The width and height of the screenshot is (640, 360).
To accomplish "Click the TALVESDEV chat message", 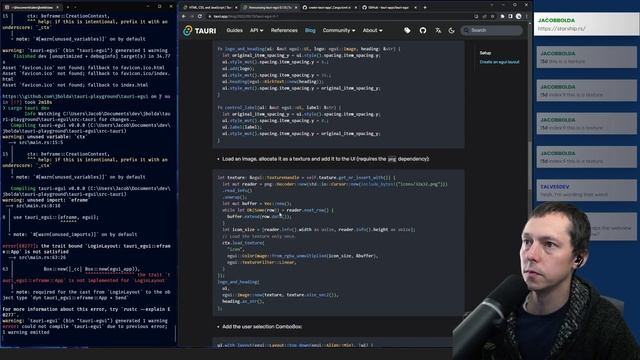I will coord(586,191).
